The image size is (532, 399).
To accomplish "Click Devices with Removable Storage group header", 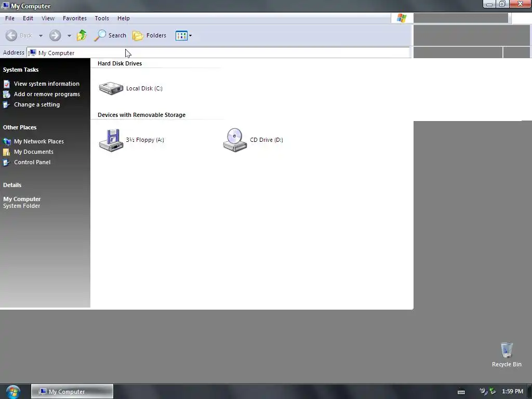I will [141, 115].
